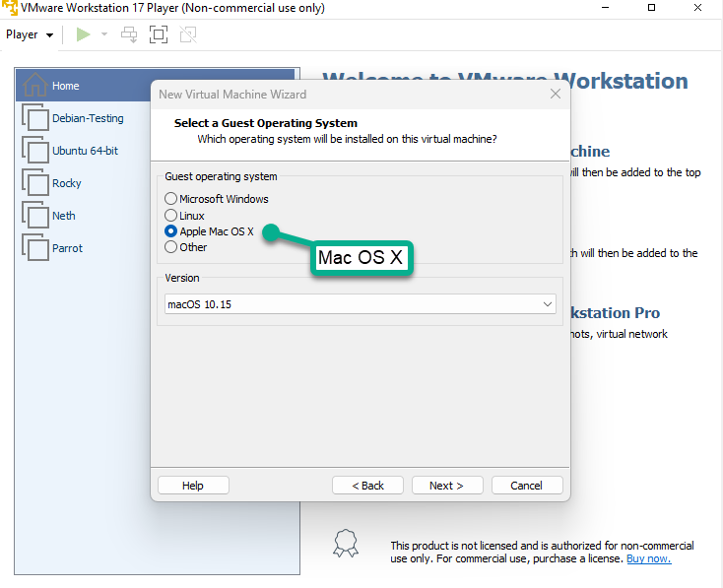Select the Debian-Testing VM icon
The width and height of the screenshot is (723, 588).
click(36, 118)
